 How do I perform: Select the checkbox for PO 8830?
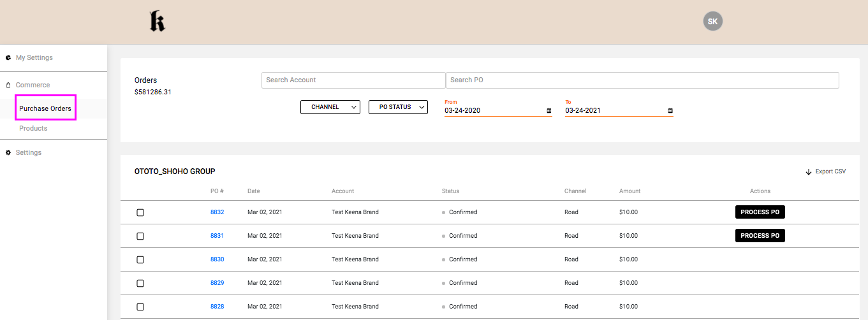pyautogui.click(x=140, y=260)
